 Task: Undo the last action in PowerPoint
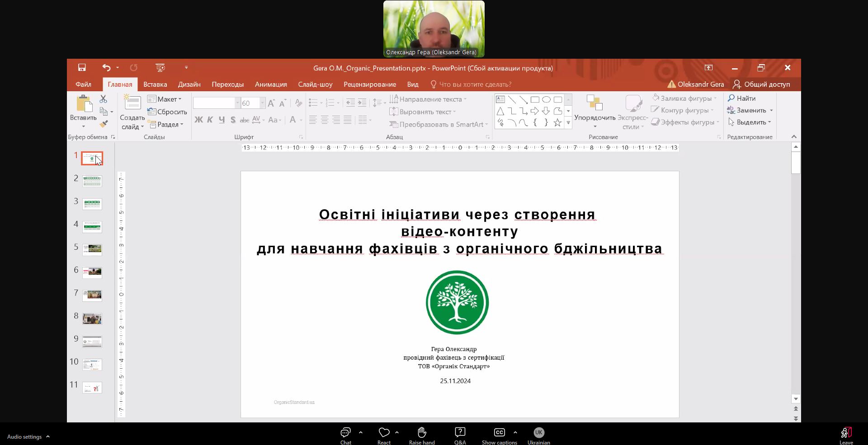point(106,68)
